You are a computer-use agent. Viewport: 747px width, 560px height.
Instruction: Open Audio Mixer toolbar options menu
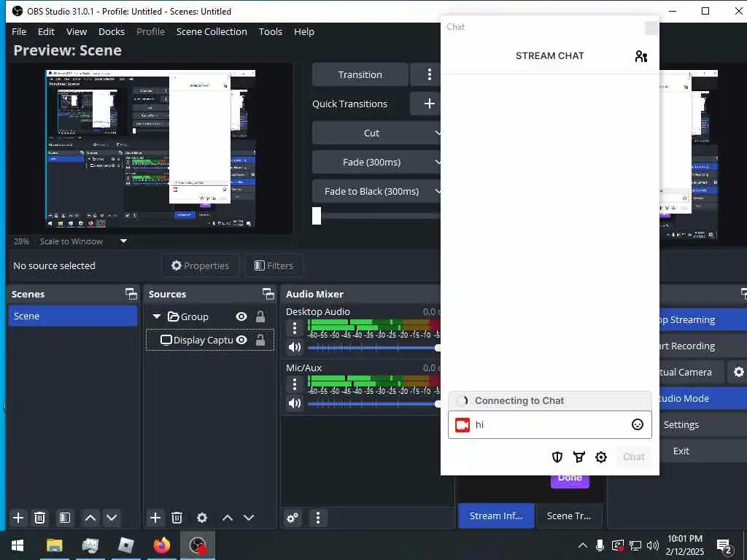coord(318,518)
